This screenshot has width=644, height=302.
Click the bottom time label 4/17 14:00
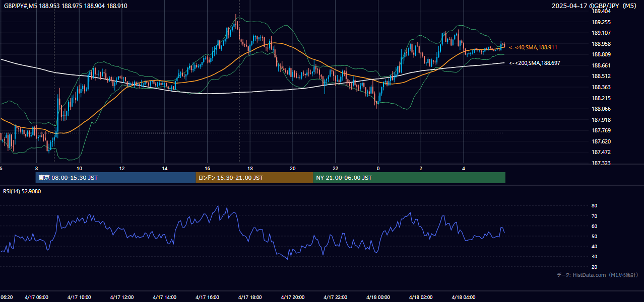tap(164, 297)
